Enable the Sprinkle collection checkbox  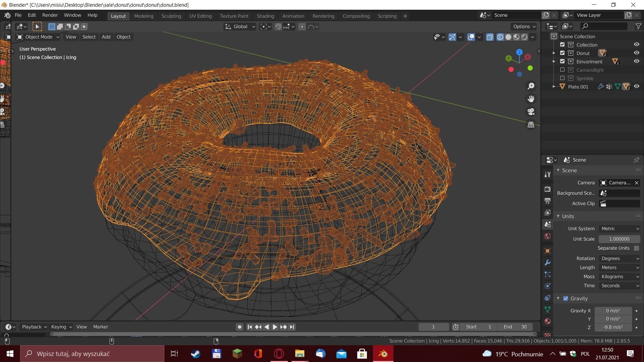(x=562, y=78)
